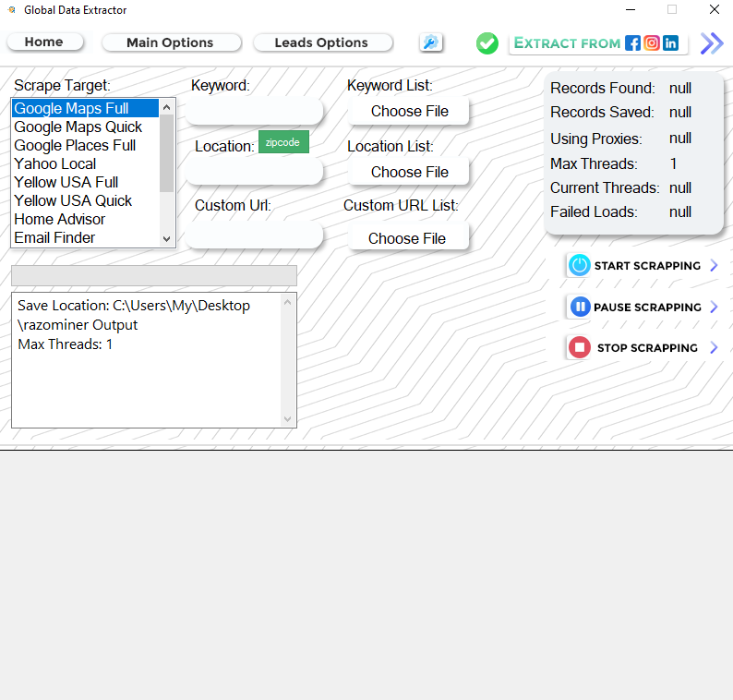Screen dimensions: 733x700
Task: Click the scrape target list scrollbar thumb
Action: pyautogui.click(x=166, y=153)
